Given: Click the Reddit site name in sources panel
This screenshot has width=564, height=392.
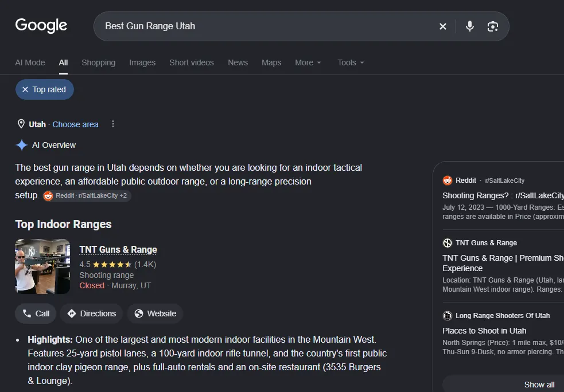Looking at the screenshot, I should (x=466, y=181).
